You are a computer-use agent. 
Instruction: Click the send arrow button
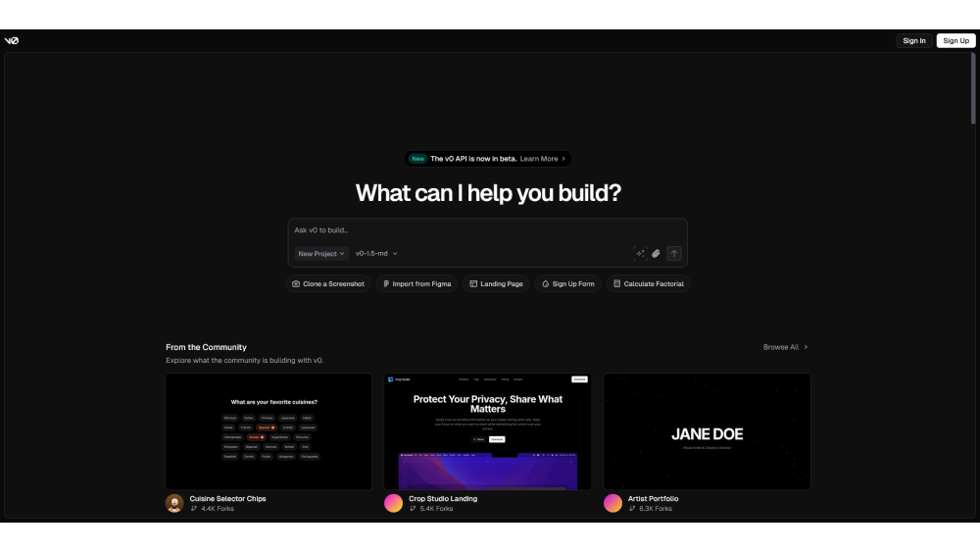(674, 254)
